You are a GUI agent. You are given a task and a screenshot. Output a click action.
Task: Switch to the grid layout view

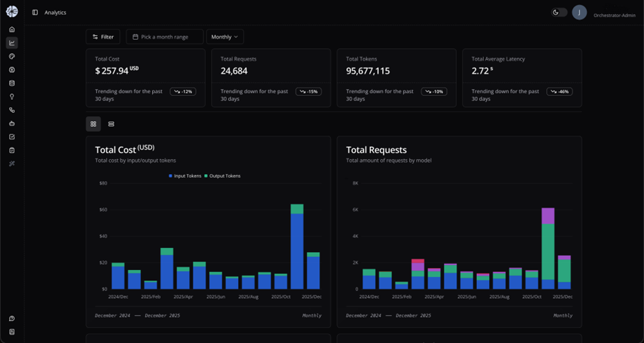pos(94,124)
